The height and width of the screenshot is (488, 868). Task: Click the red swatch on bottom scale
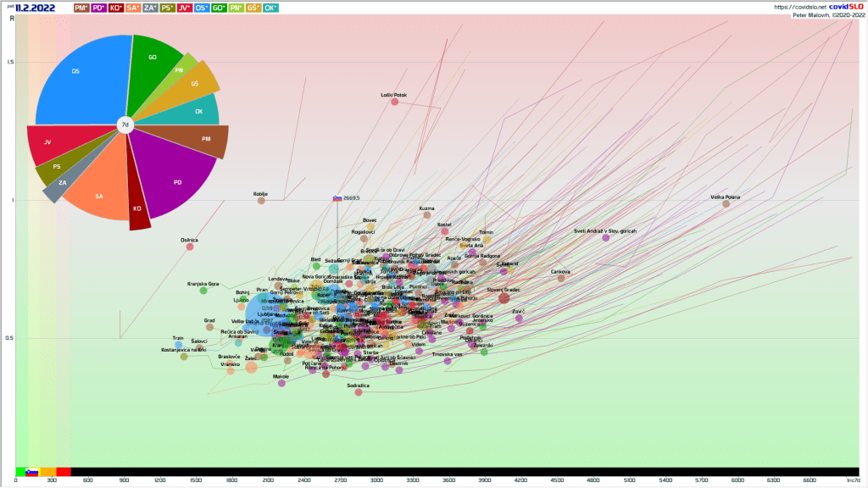(64, 472)
